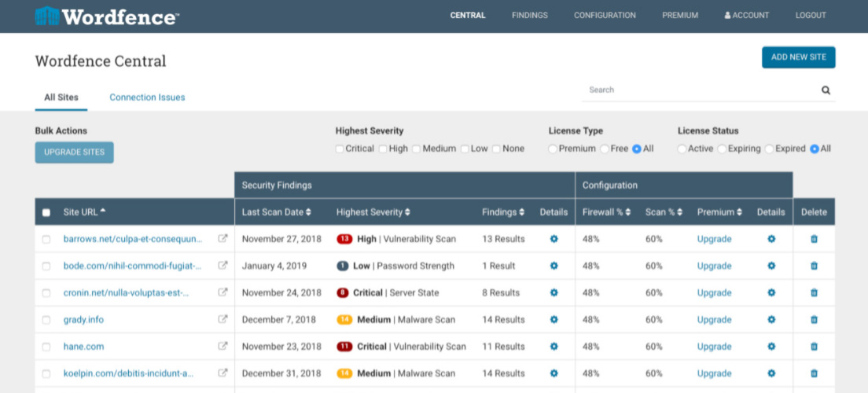Click the Upgrade Sites button
868x393 pixels.
coord(74,152)
